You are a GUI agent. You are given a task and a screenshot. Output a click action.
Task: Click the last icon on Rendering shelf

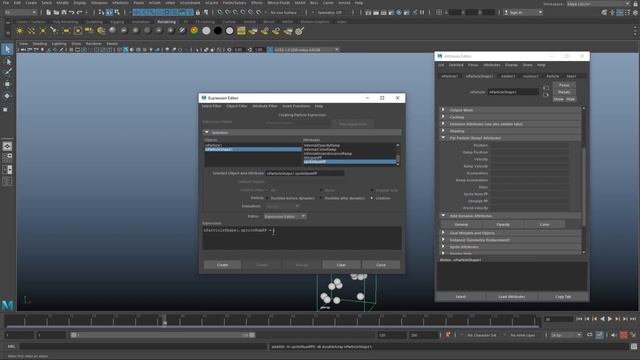pyautogui.click(x=300, y=31)
